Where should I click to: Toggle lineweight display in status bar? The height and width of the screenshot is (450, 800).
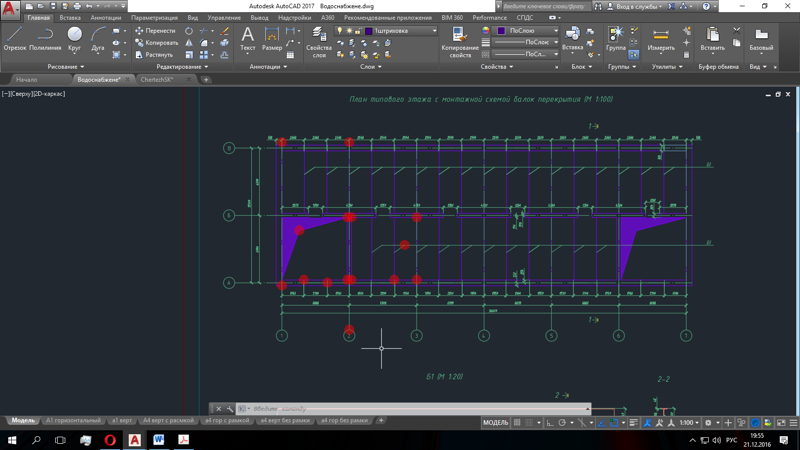(634, 422)
